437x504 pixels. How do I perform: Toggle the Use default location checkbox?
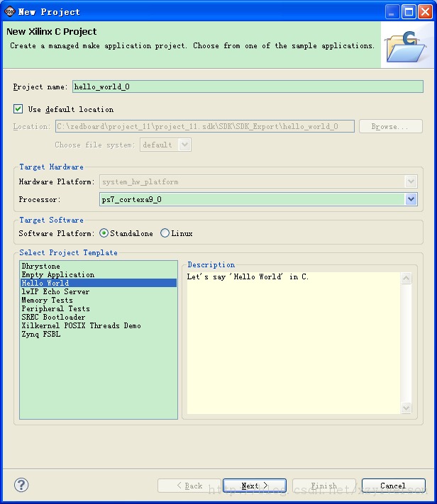coord(18,109)
